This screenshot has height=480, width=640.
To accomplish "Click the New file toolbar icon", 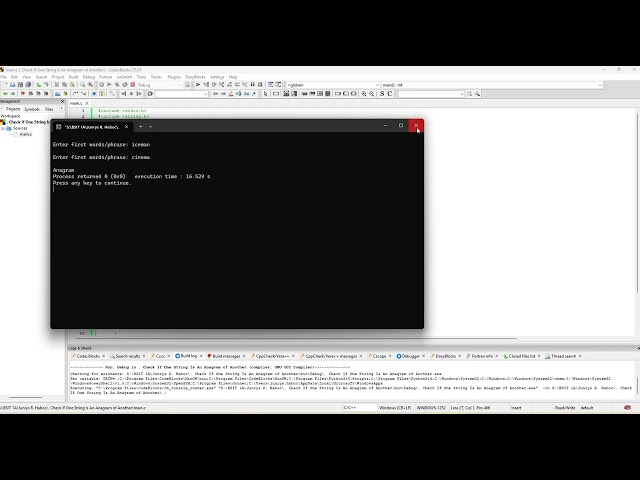I will 5,84.
